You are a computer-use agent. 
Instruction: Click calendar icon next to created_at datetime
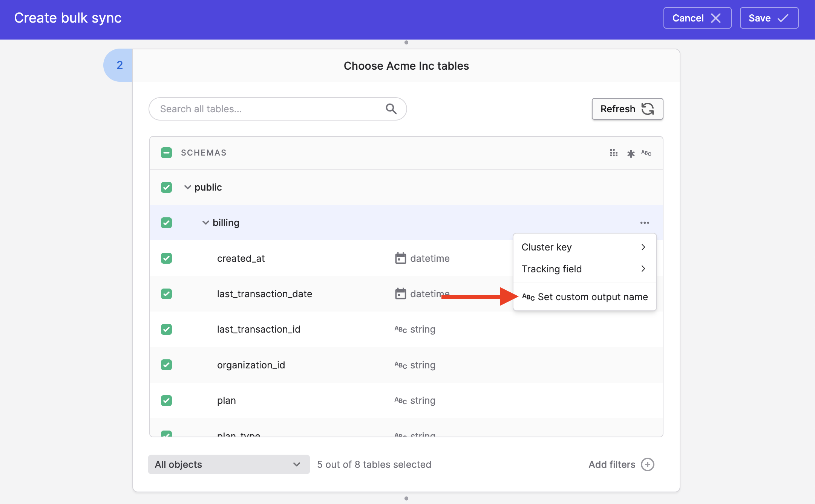click(400, 258)
